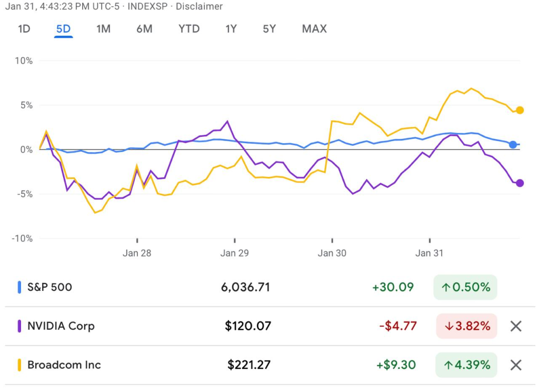Open NVIDIA Corp stock details

click(x=61, y=326)
